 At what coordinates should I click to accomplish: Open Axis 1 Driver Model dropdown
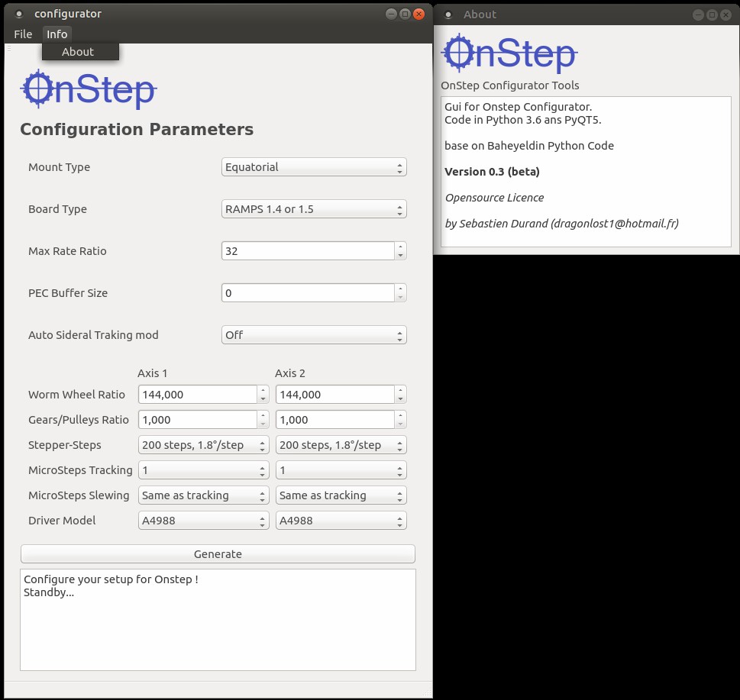203,521
